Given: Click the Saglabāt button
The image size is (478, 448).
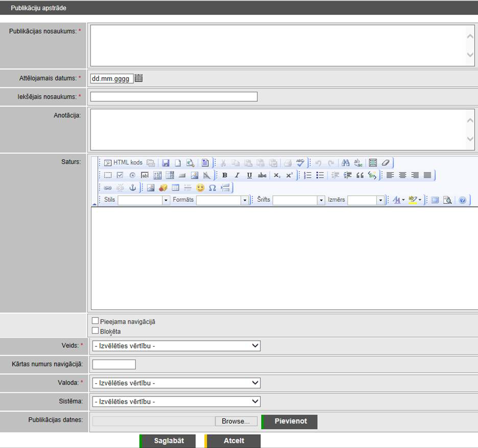Looking at the screenshot, I should coord(169,441).
